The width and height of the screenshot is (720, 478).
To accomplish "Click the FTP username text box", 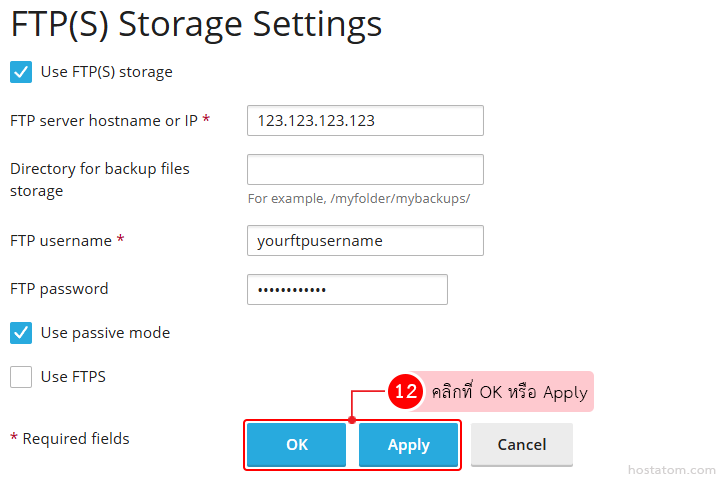I will (365, 240).
